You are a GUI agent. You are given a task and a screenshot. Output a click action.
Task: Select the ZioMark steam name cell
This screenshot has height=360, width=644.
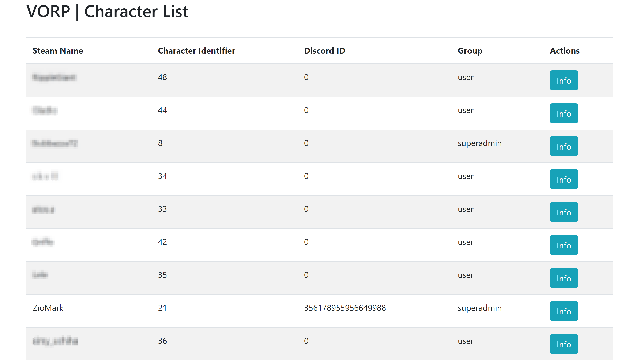(x=48, y=308)
